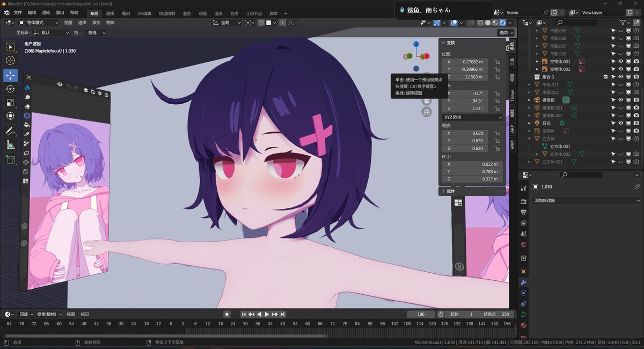Open the 物体模式 object mode dropdown
Screen dimensions: 644x349
point(40,23)
